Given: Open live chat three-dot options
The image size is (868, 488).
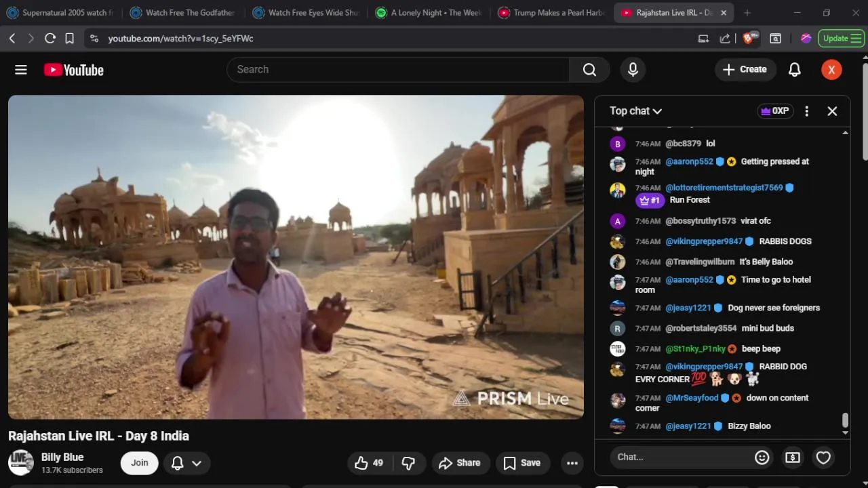Looking at the screenshot, I should [806, 111].
